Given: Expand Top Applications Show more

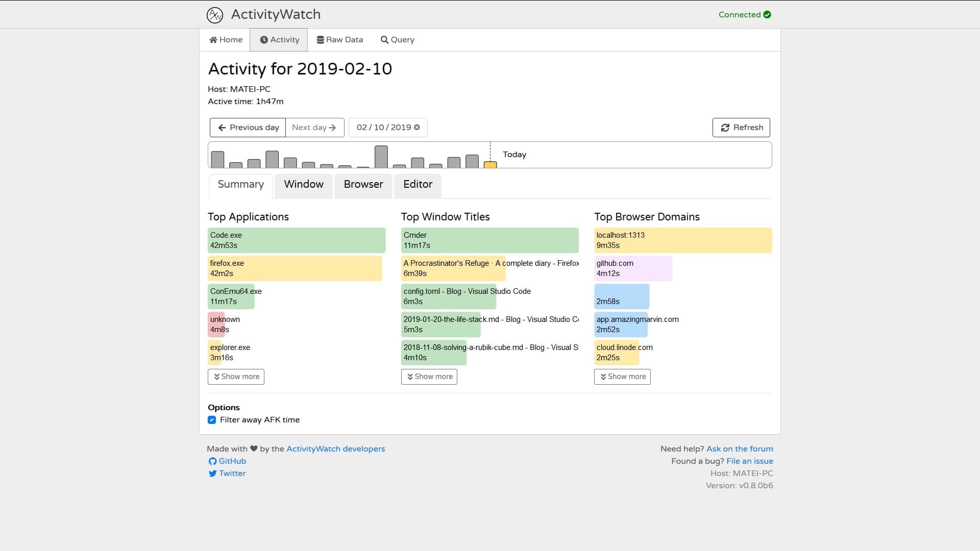Looking at the screenshot, I should pos(236,376).
